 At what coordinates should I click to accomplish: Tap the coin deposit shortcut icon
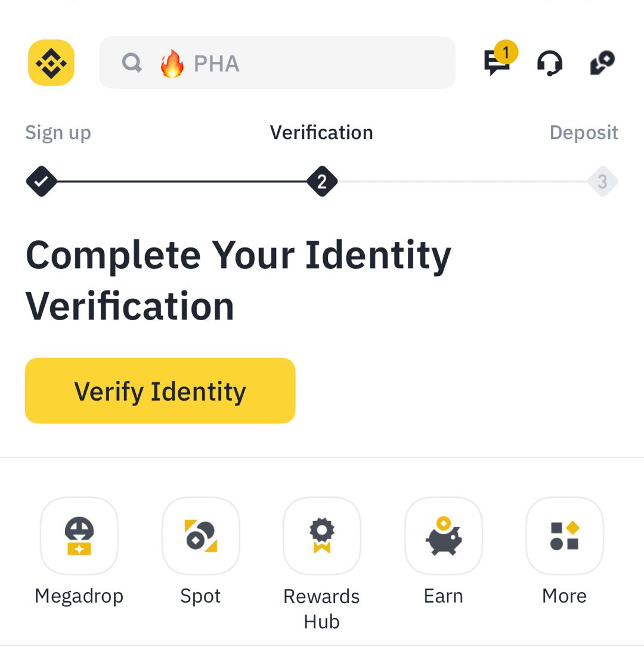pos(602,63)
